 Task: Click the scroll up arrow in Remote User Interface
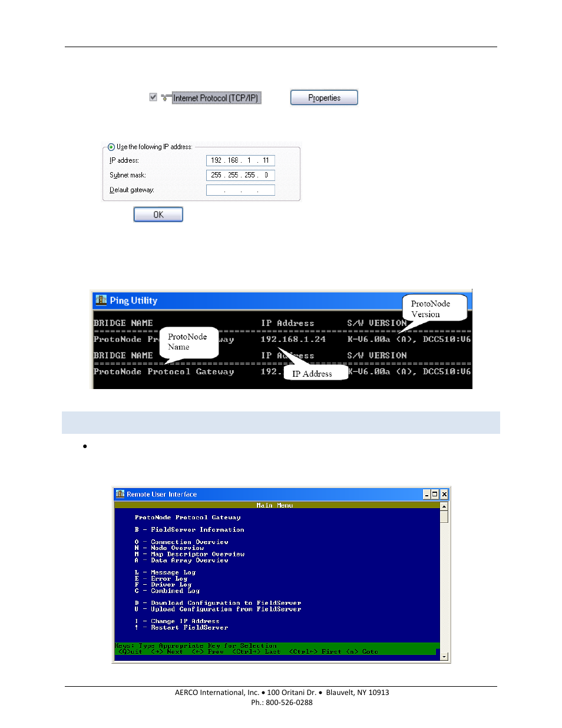point(444,506)
